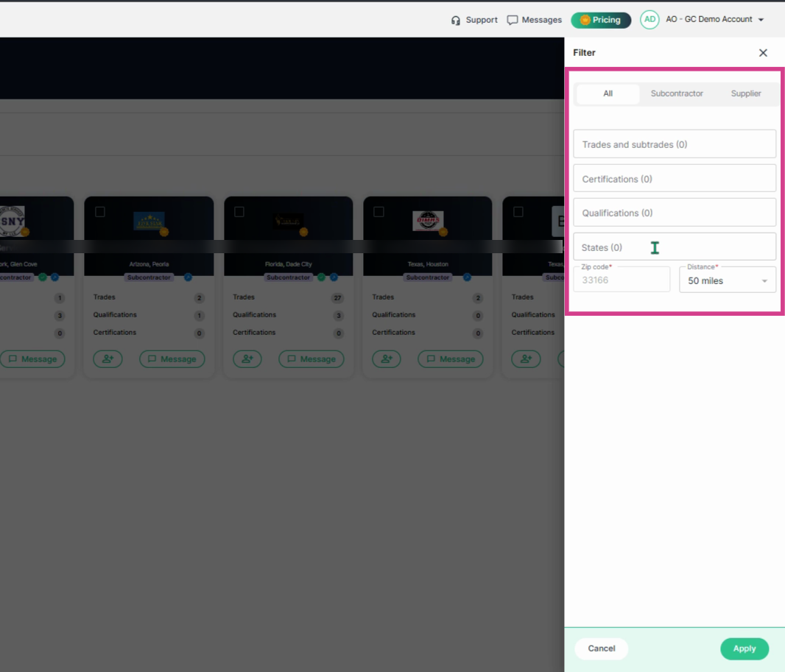
Task: Add the Texas, Houston contractor via person-plus icon
Action: 387,358
